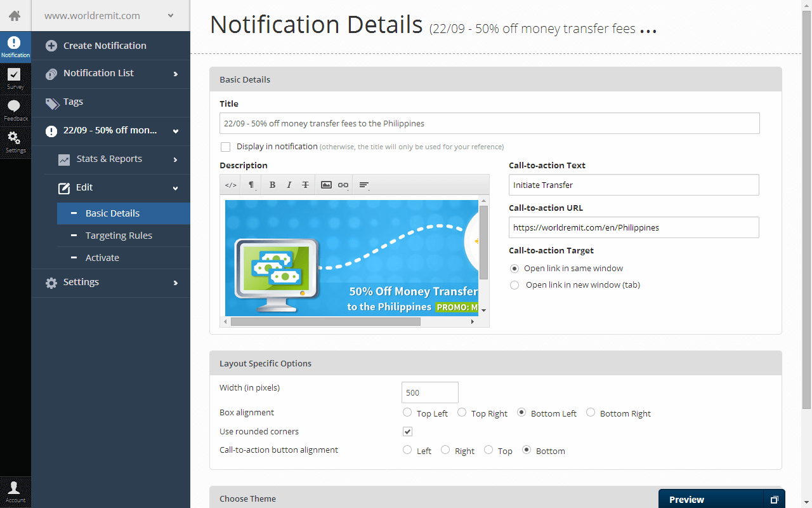
Task: Open the Account icon at bottom left
Action: [15, 491]
